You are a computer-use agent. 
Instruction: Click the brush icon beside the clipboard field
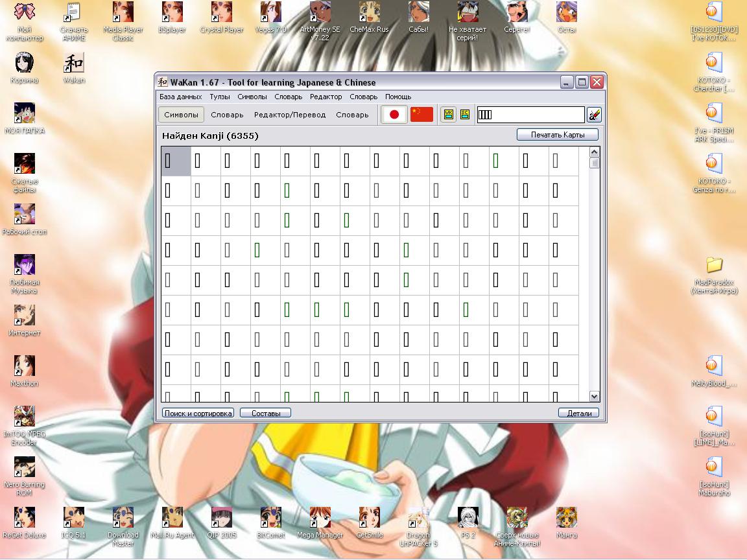(594, 115)
